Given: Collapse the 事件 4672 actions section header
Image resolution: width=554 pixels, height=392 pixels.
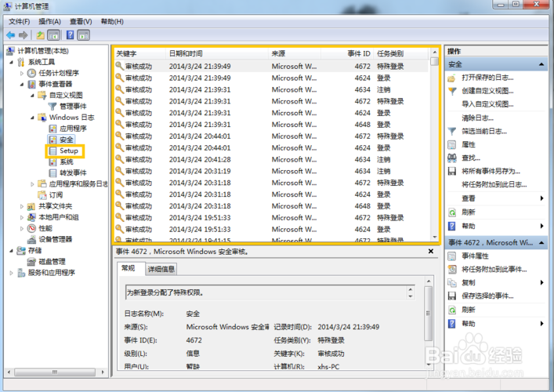Looking at the screenshot, I should (496, 242).
